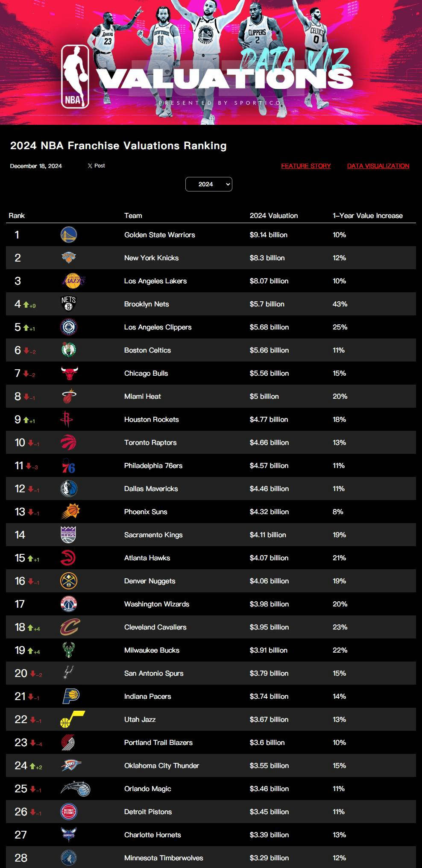
Task: Click the Charlotte Hornets logo
Action: pos(68,835)
